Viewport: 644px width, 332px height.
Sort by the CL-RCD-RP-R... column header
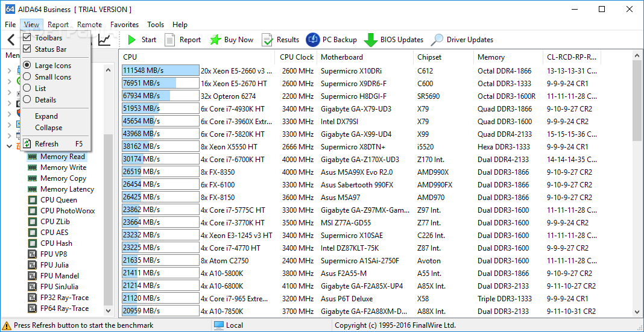[572, 57]
